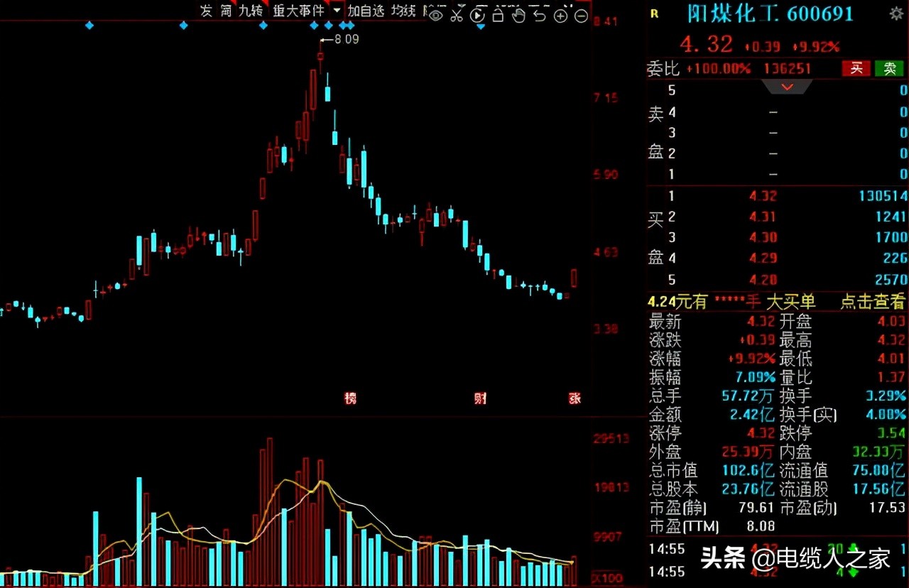Image resolution: width=909 pixels, height=588 pixels.
Task: Open settings gear next to stock code
Action: [896, 13]
